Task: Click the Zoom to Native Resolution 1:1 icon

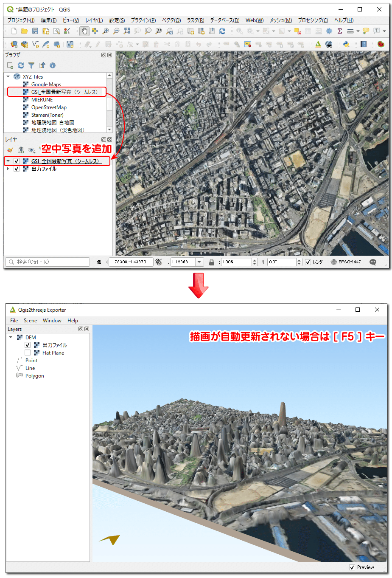Action: [x=159, y=31]
